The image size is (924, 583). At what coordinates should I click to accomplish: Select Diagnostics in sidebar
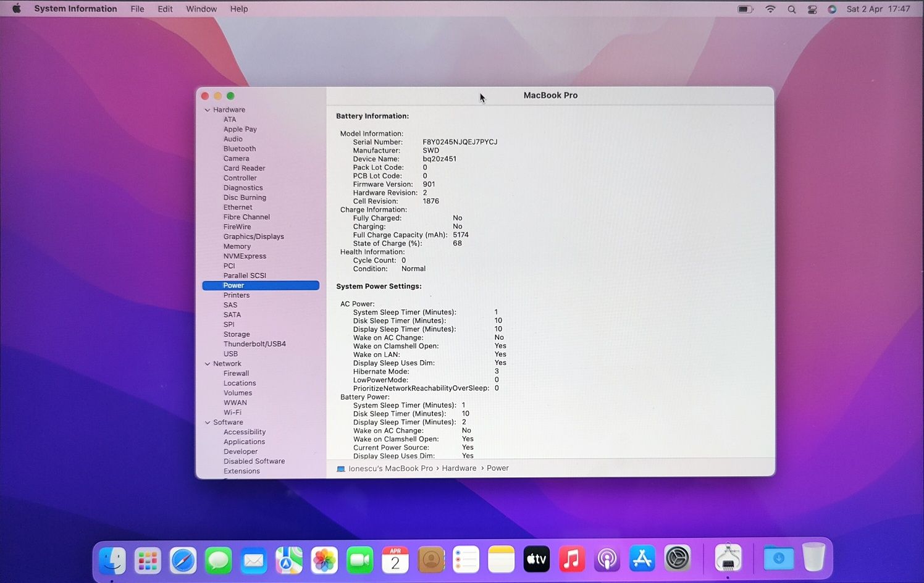pos(243,188)
